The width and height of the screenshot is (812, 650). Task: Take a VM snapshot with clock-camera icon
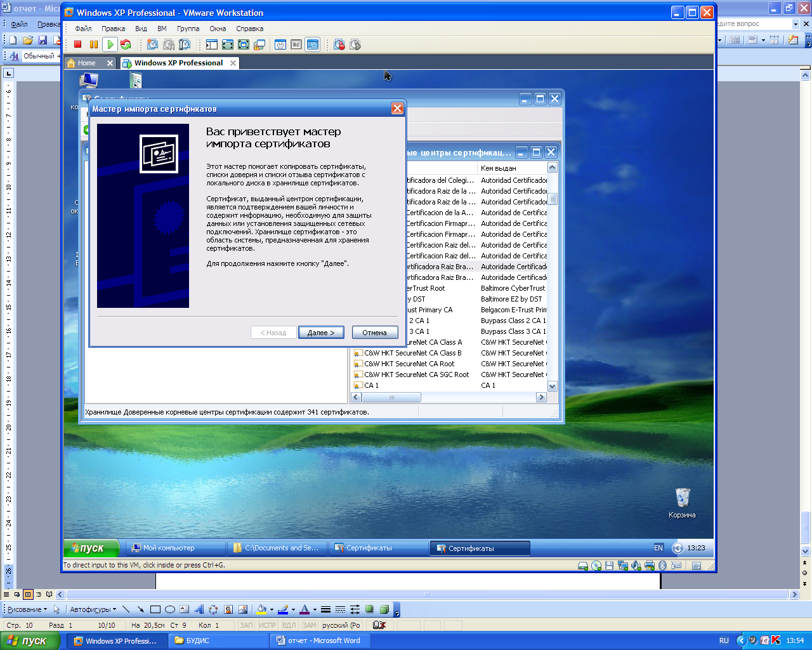[152, 44]
